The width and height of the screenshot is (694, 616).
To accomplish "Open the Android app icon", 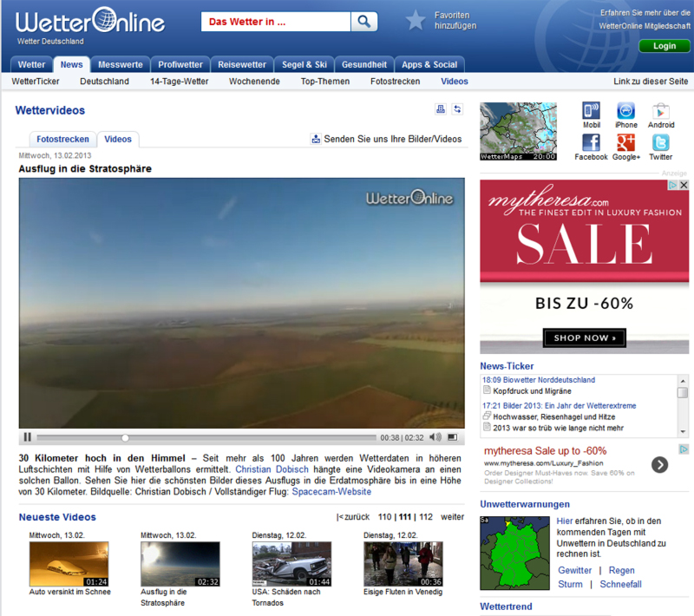I will (661, 111).
